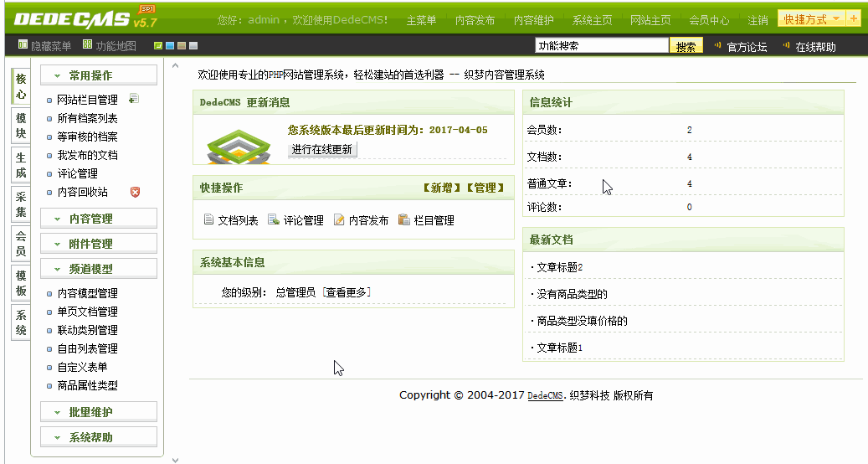Click the 进行在线更新 button
This screenshot has height=464, width=868.
(322, 150)
